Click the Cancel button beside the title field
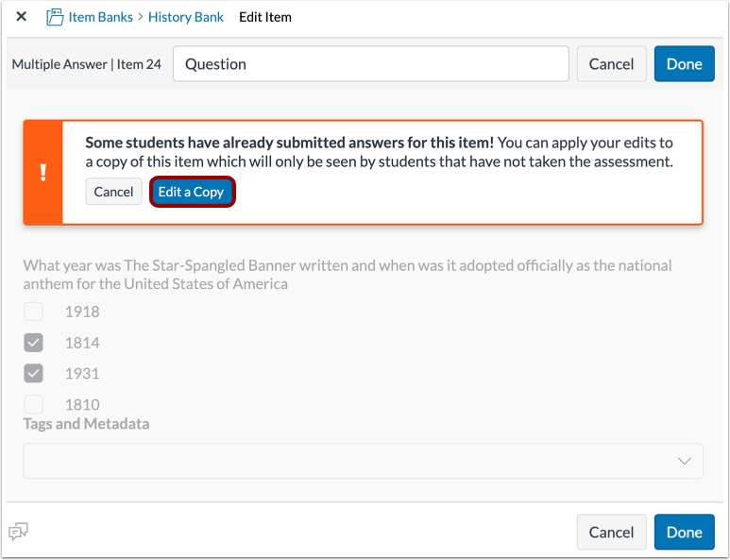 [x=611, y=64]
